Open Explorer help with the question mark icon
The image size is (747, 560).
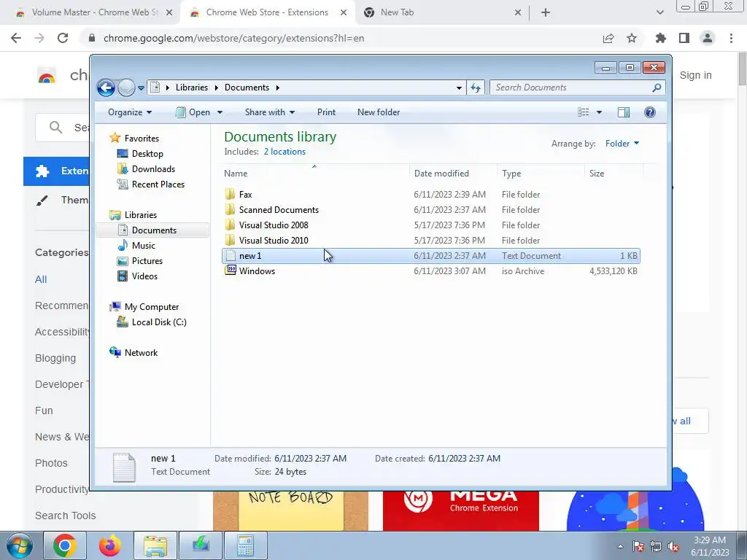pyautogui.click(x=650, y=112)
